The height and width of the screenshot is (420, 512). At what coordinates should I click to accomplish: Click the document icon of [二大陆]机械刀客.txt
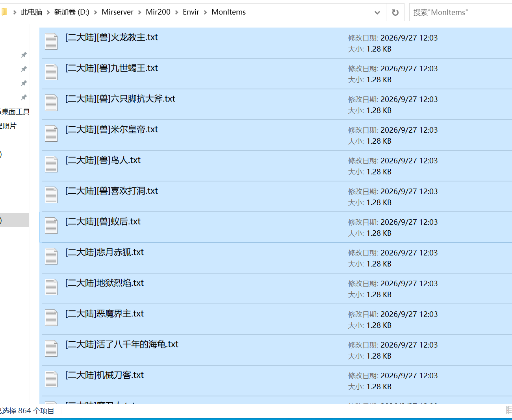click(51, 379)
